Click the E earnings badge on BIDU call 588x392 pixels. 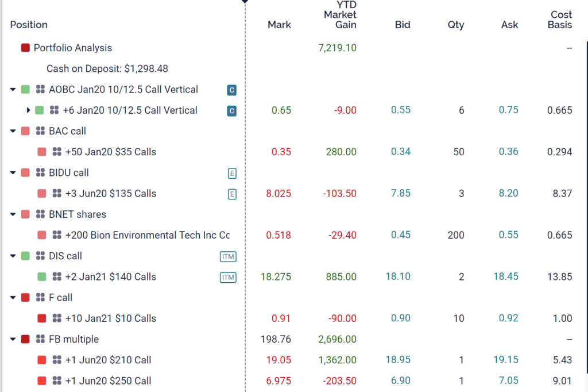(231, 173)
